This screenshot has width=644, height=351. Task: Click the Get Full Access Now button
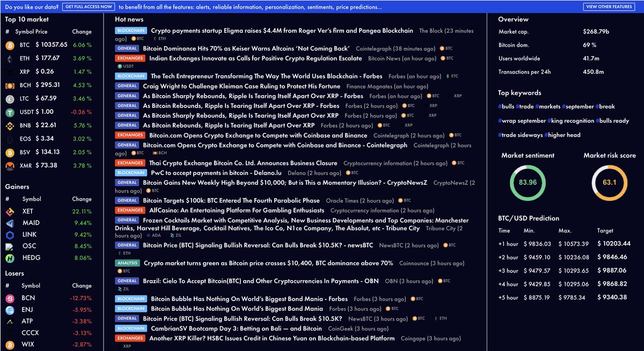(x=89, y=7)
